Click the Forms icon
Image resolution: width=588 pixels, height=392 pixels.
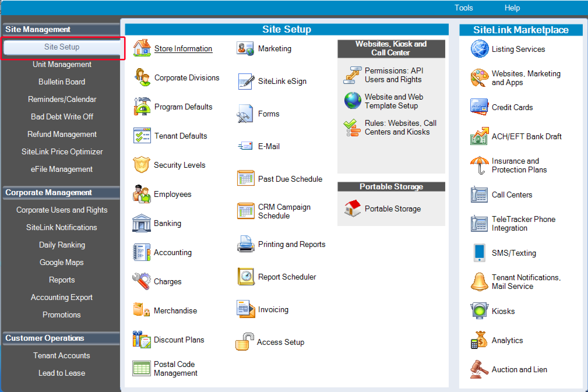coord(245,114)
